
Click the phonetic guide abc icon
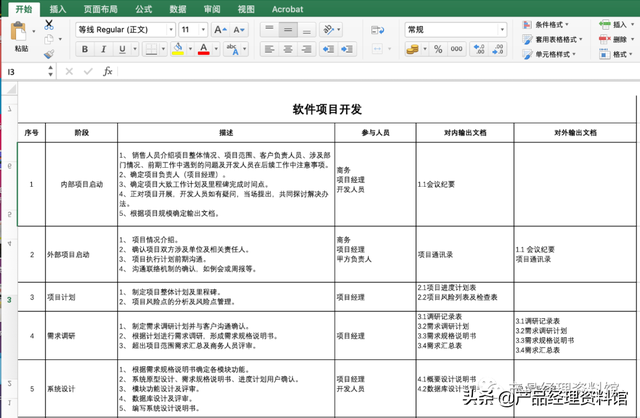pos(233,49)
